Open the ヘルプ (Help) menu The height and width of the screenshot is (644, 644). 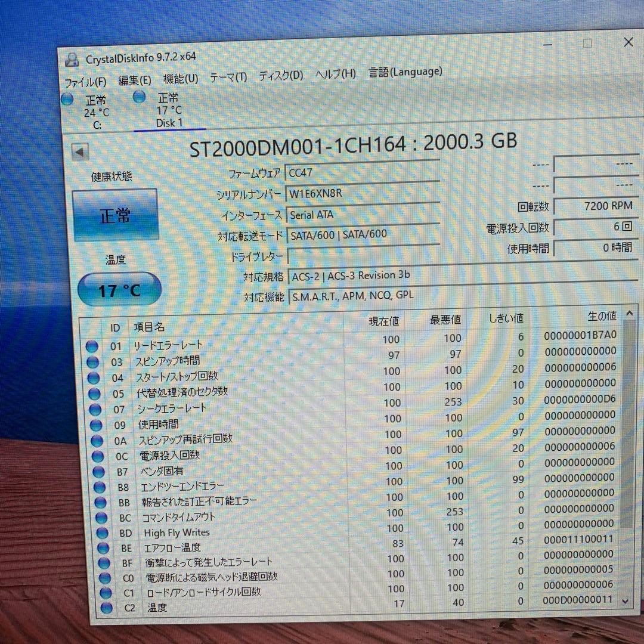point(335,75)
